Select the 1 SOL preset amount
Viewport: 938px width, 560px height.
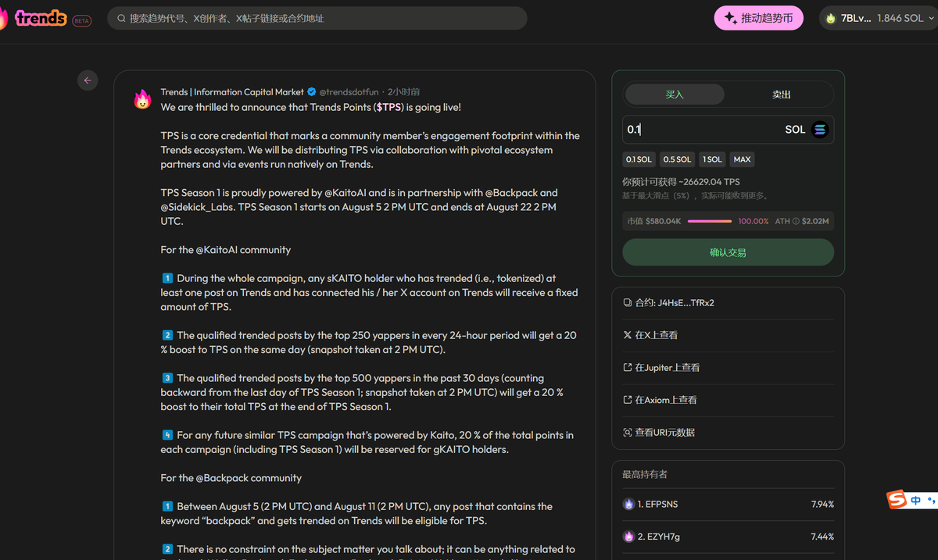point(712,159)
